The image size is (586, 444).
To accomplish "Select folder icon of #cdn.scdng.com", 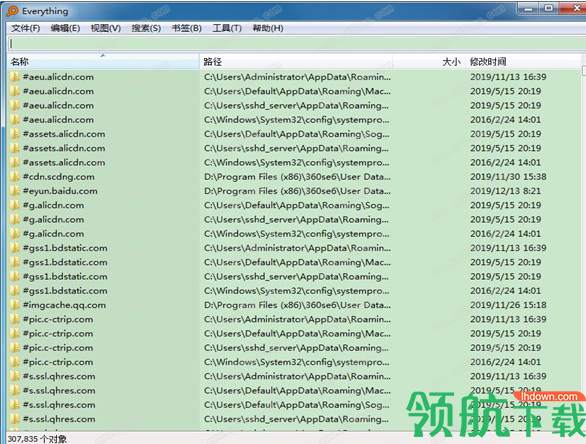I will pos(15,177).
